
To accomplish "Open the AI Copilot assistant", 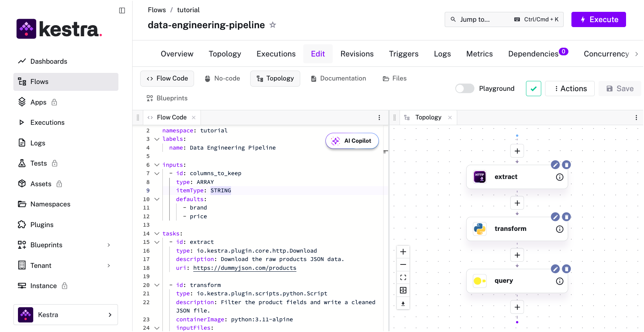I will coord(352,141).
